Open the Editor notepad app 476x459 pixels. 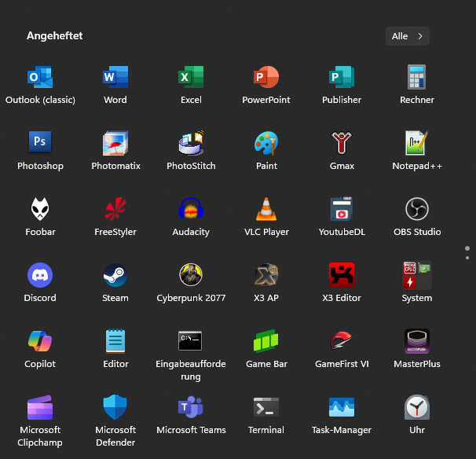point(115,341)
